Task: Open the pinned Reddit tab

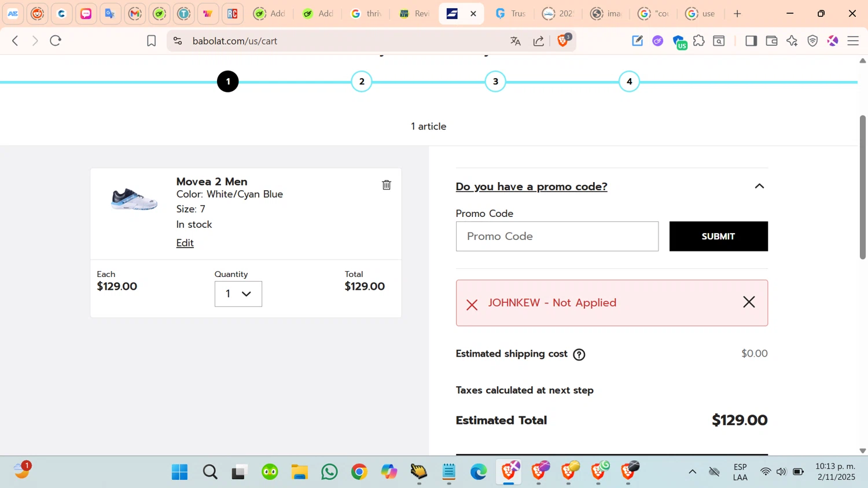Action: [x=37, y=13]
